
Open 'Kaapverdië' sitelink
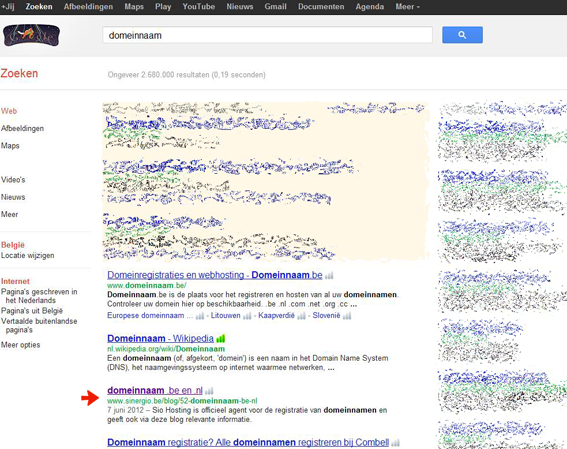coord(276,316)
